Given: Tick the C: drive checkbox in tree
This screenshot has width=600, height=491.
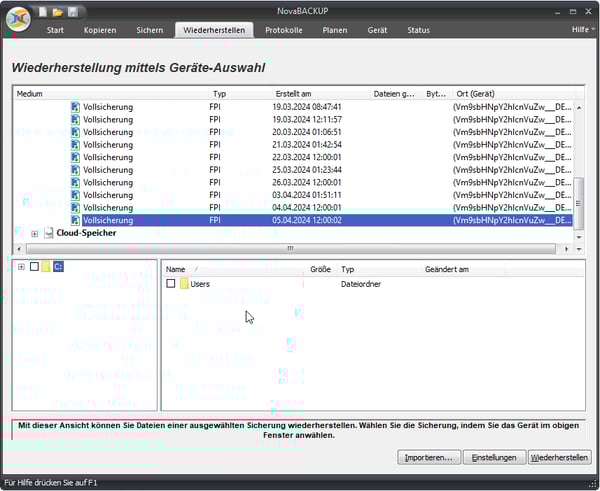Looking at the screenshot, I should 34,266.
